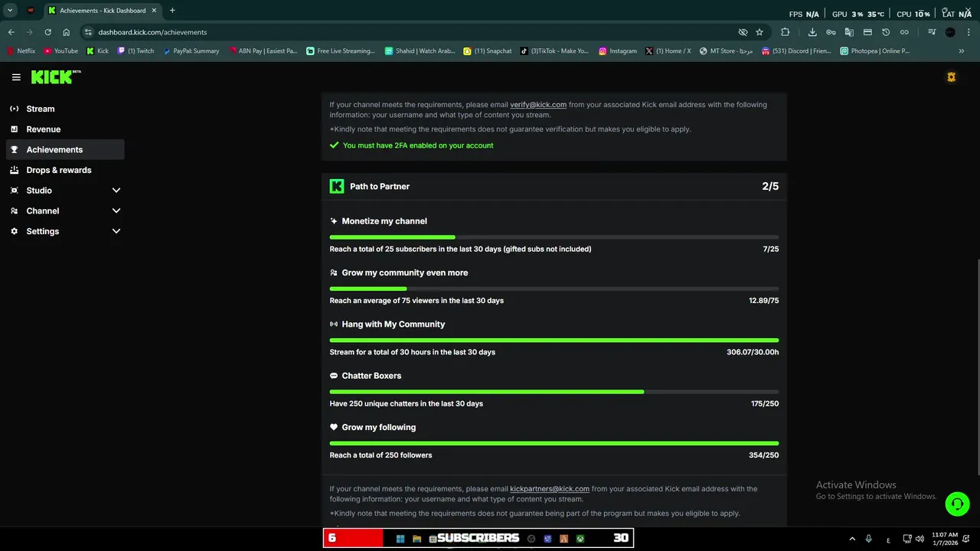Go back in browser history
Viewport: 980px width, 551px height.
point(11,32)
